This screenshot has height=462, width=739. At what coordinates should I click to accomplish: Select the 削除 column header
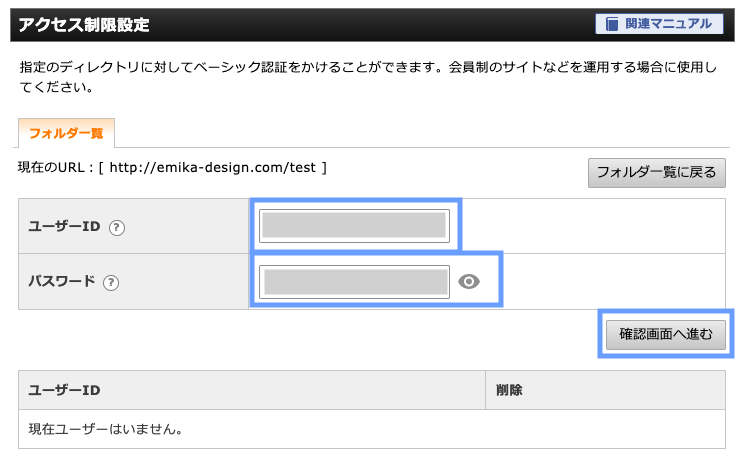pyautogui.click(x=509, y=390)
